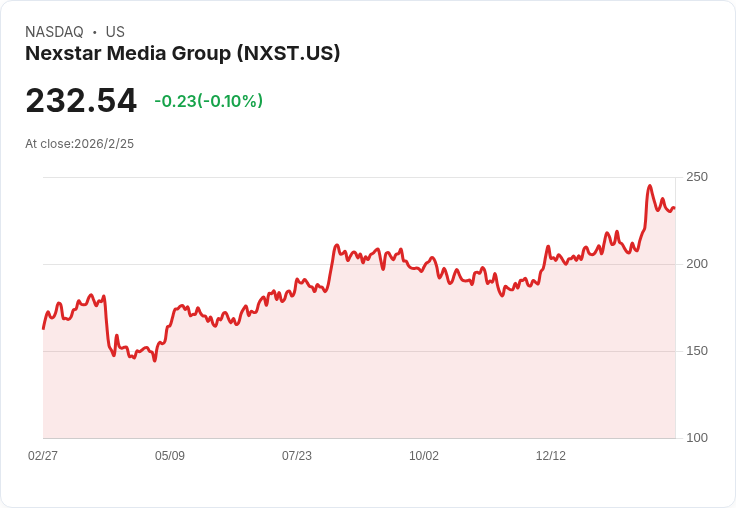Select the 12/12 date on x-axis

[551, 456]
